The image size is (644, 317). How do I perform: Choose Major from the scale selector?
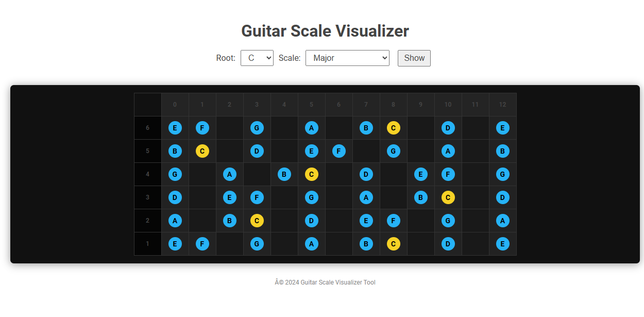click(x=347, y=58)
